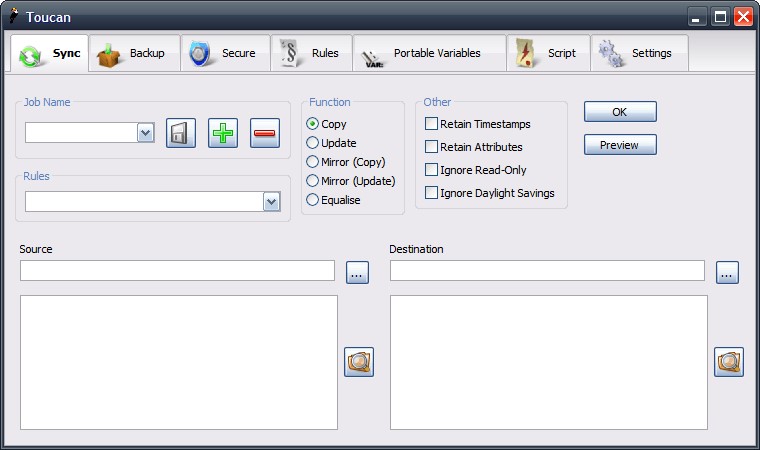Image resolution: width=760 pixels, height=450 pixels.
Task: Check Ignore Daylight Savings
Action: (x=432, y=193)
